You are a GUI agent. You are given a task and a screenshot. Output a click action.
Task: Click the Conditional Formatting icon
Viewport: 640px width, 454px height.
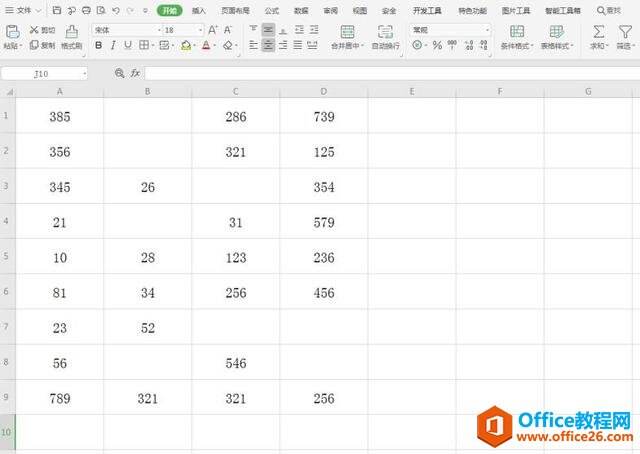coord(517,31)
